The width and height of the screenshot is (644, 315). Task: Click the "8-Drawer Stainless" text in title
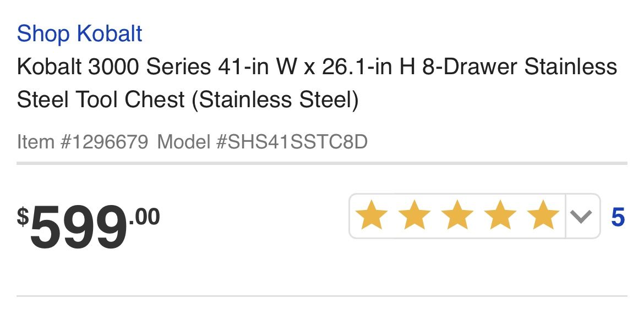(520, 67)
